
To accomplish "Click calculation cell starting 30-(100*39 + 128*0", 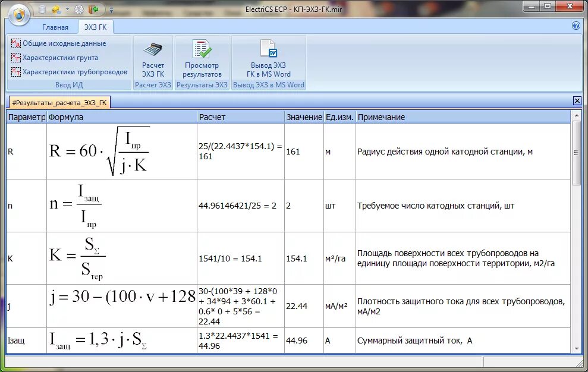I will click(241, 306).
